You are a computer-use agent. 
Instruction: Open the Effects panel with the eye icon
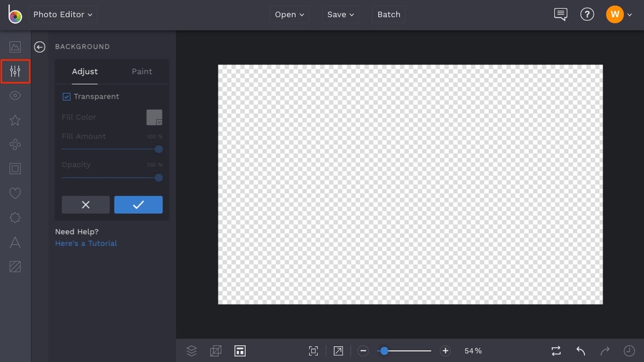(15, 95)
